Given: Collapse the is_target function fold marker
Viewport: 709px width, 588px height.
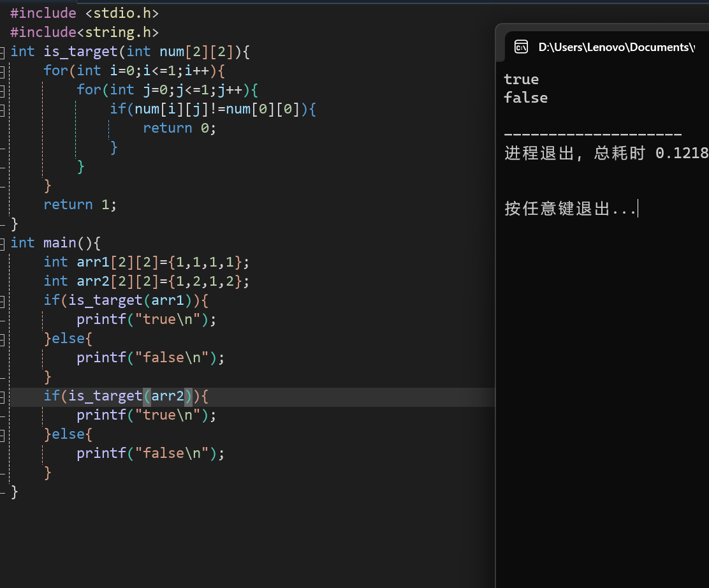Looking at the screenshot, I should click(x=2, y=52).
